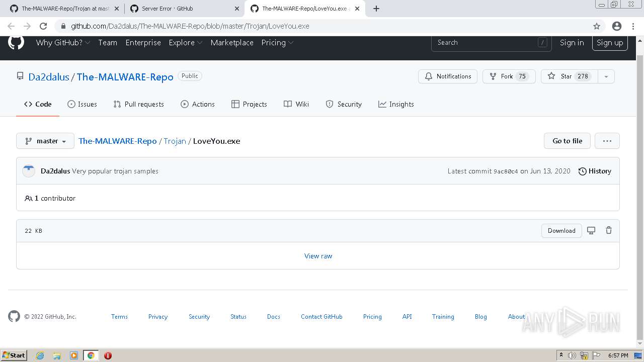Star the repository
The width and height of the screenshot is (644, 362).
570,76
